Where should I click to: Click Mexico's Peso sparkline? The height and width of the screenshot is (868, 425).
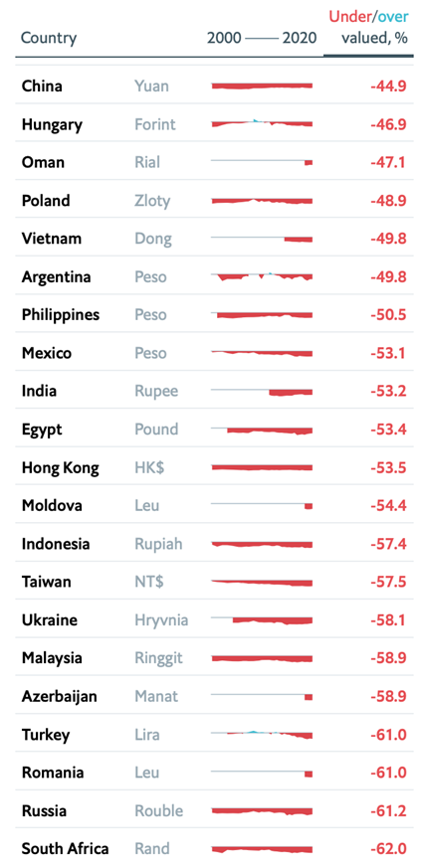(x=262, y=353)
